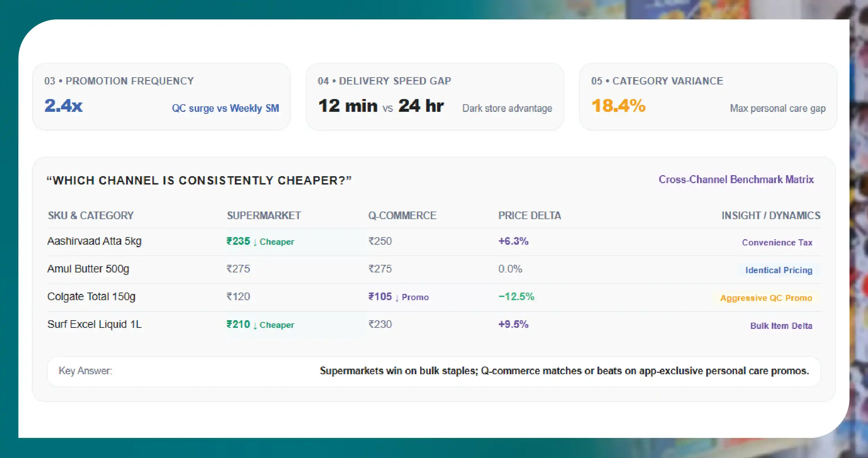868x458 pixels.
Task: Click the 0.0% price delta
Action: [510, 269]
